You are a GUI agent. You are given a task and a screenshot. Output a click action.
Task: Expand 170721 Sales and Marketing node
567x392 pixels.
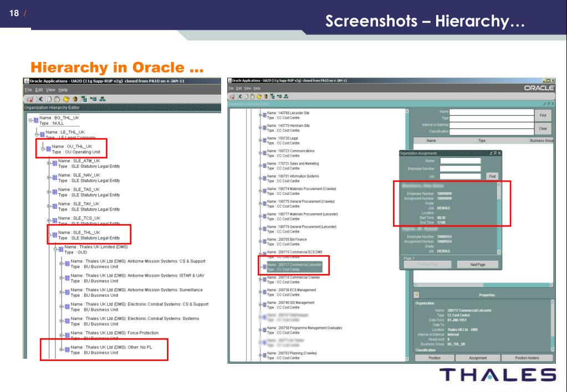pos(260,166)
